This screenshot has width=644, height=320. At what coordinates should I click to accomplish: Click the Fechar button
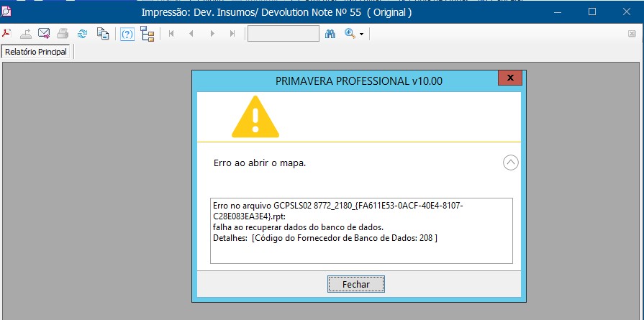355,284
